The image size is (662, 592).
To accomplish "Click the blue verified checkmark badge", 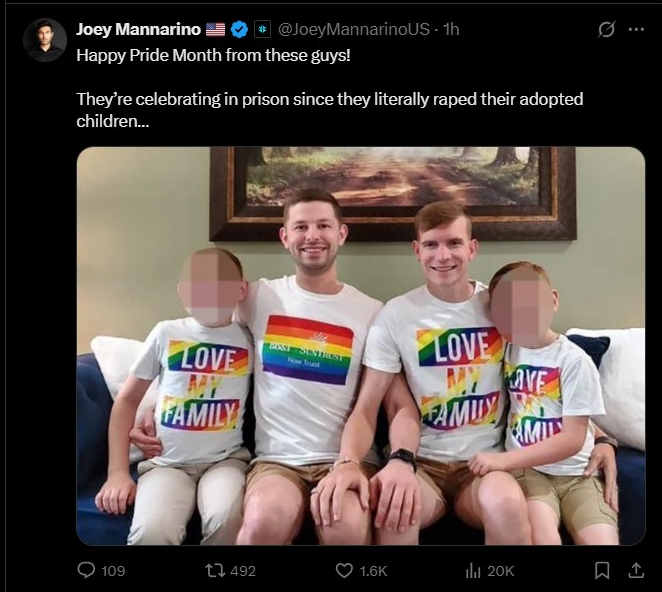I will point(239,29).
